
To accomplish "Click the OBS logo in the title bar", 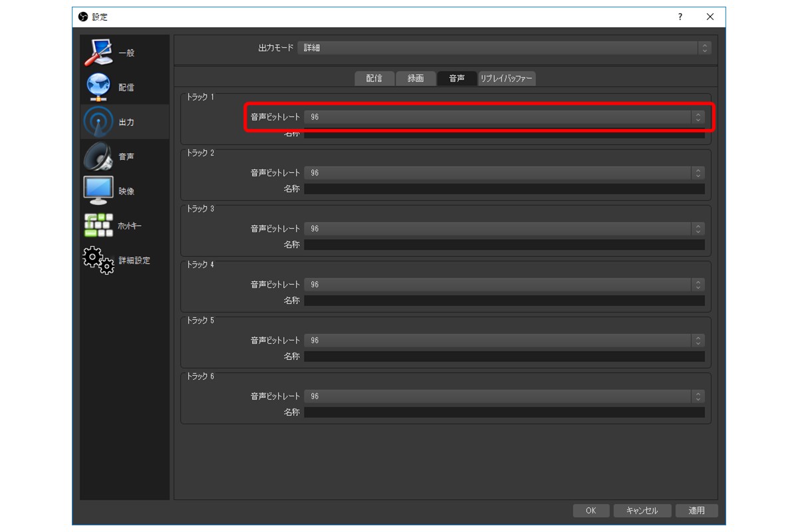I will click(83, 17).
